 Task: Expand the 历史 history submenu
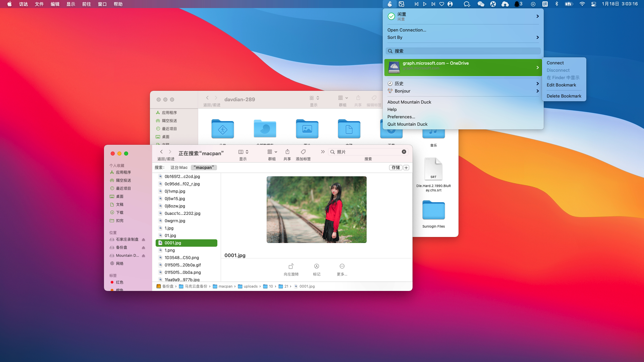click(463, 83)
